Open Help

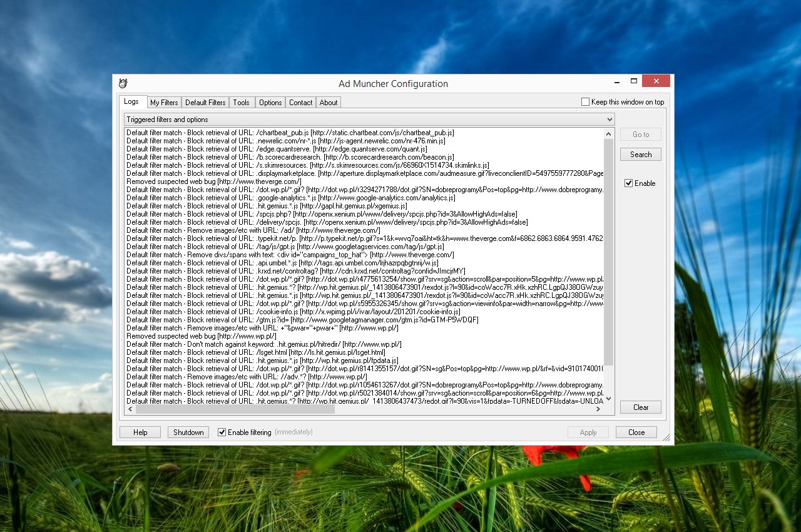tap(140, 432)
